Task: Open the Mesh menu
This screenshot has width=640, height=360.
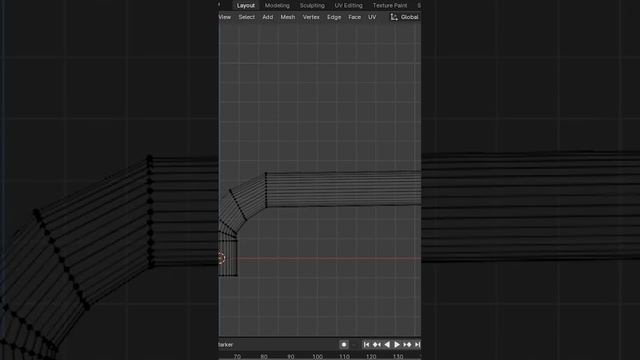Action: [x=288, y=17]
